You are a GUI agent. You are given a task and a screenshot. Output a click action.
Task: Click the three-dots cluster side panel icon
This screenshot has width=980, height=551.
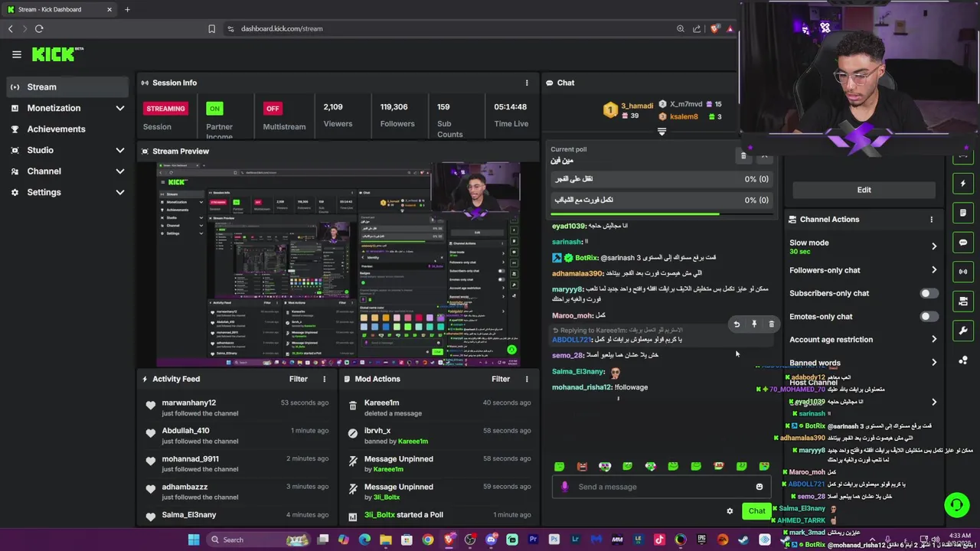pos(963,360)
